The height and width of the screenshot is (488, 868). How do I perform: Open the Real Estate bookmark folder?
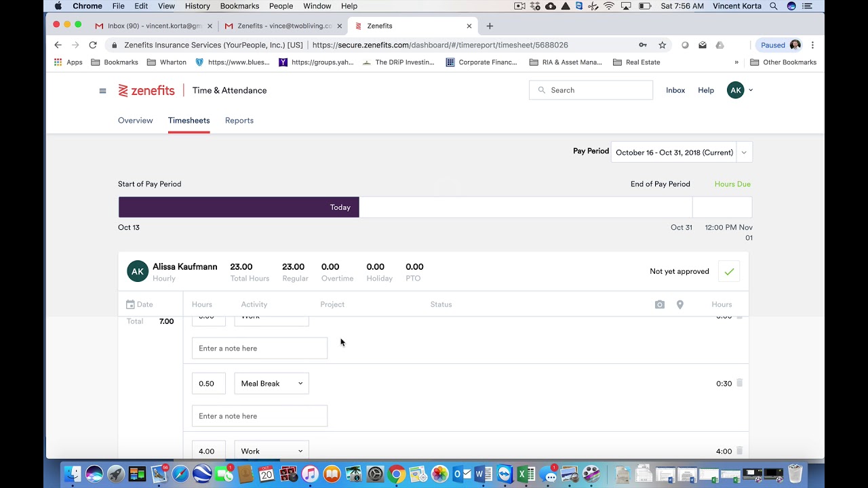point(636,62)
